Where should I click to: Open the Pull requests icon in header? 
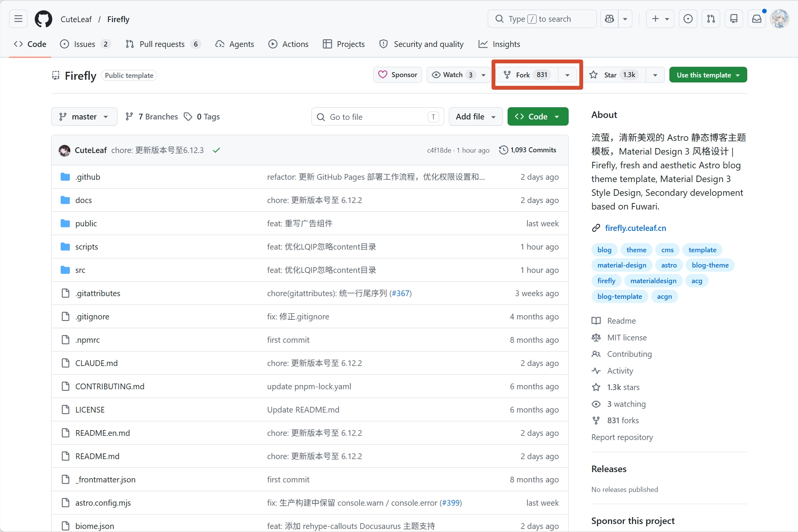pyautogui.click(x=711, y=19)
